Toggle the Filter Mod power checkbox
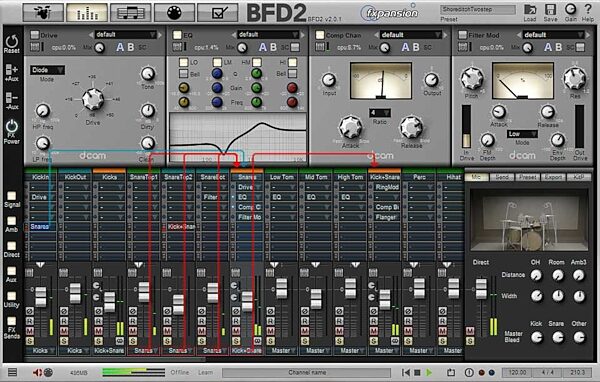 point(463,35)
